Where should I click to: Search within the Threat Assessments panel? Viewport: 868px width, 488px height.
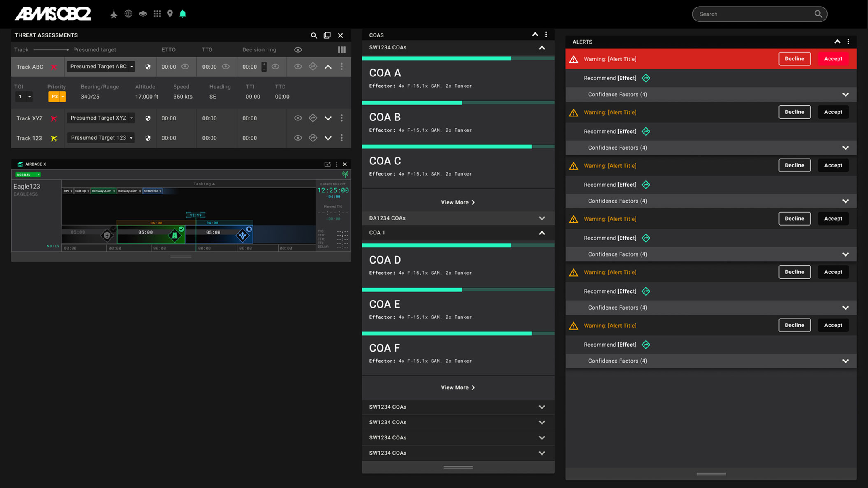314,35
